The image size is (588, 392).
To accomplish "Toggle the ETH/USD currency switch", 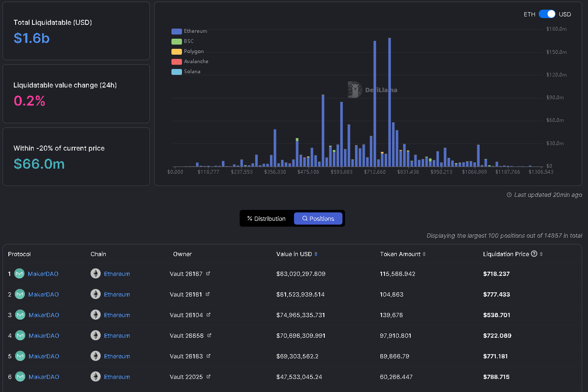I will tap(547, 14).
